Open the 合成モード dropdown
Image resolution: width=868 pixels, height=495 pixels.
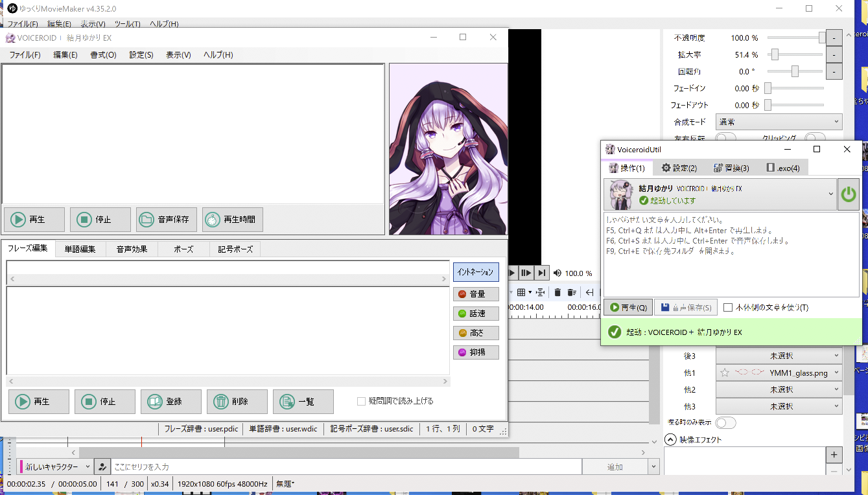click(x=779, y=121)
